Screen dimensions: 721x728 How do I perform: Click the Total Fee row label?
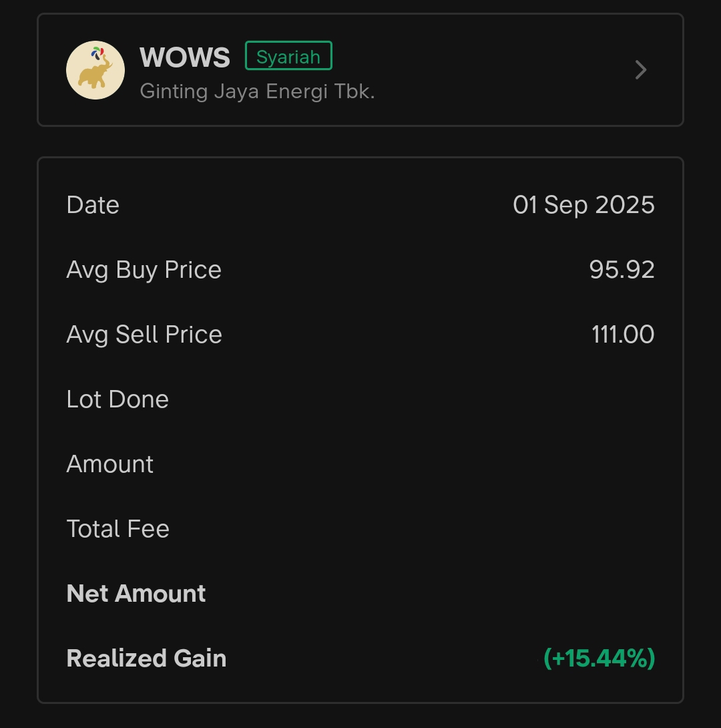[x=117, y=529]
